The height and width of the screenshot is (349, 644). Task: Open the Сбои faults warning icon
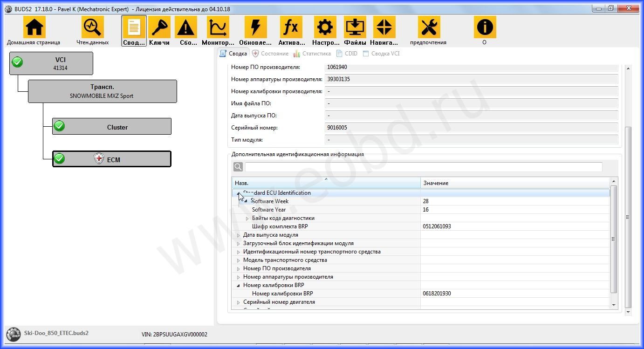(186, 27)
